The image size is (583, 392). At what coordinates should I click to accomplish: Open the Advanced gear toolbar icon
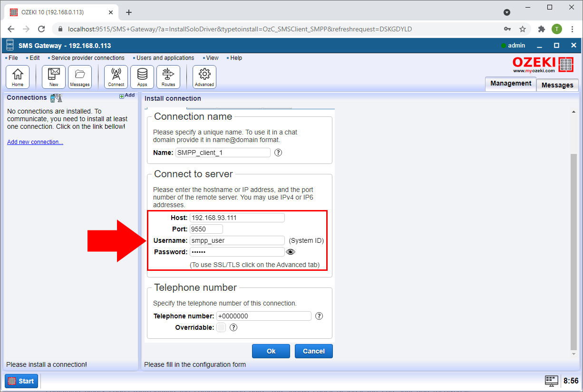[x=204, y=77]
